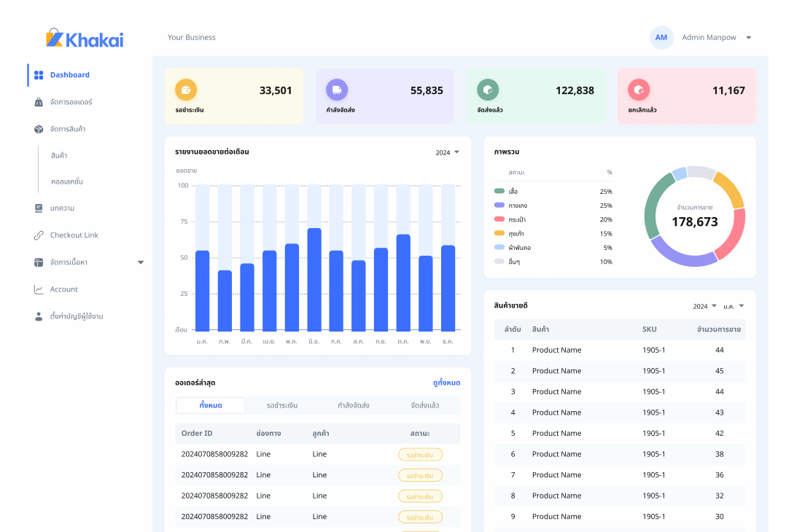Open the 2024 year dropdown in sales chart
The image size is (786, 532).
(x=448, y=152)
